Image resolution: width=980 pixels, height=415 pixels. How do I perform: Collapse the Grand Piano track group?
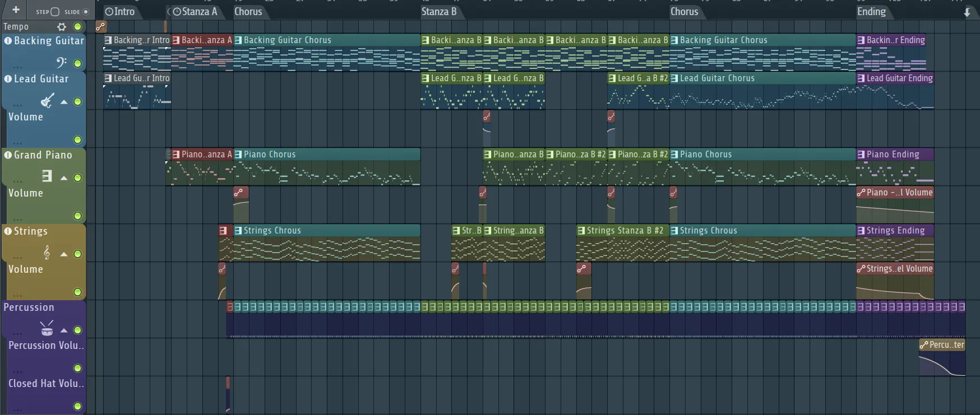(64, 178)
